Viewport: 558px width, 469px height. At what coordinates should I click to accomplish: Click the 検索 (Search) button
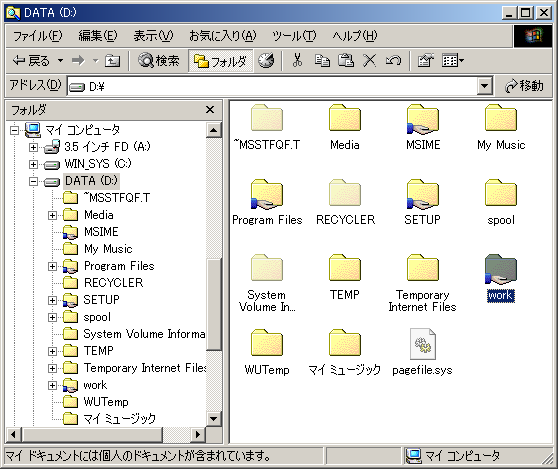[x=159, y=61]
